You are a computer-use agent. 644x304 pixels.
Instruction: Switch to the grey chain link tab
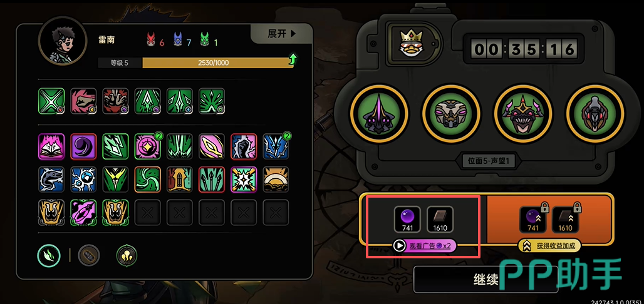click(x=89, y=255)
